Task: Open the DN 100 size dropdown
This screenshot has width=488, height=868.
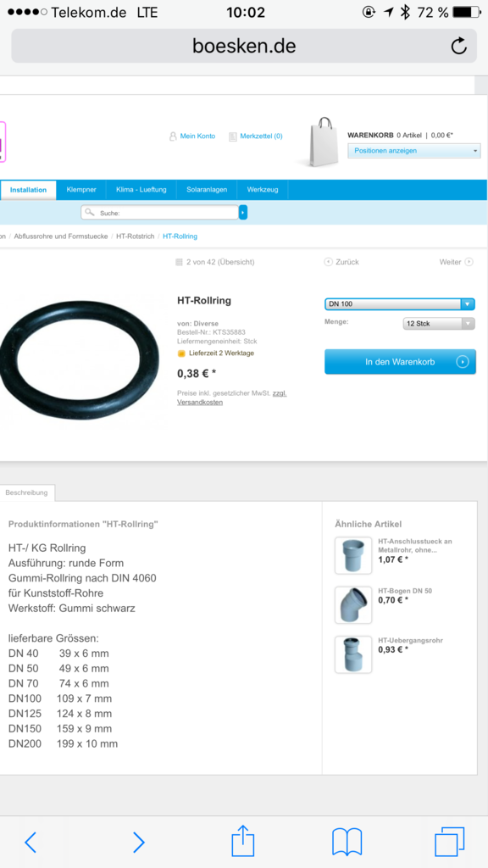Action: (x=400, y=304)
